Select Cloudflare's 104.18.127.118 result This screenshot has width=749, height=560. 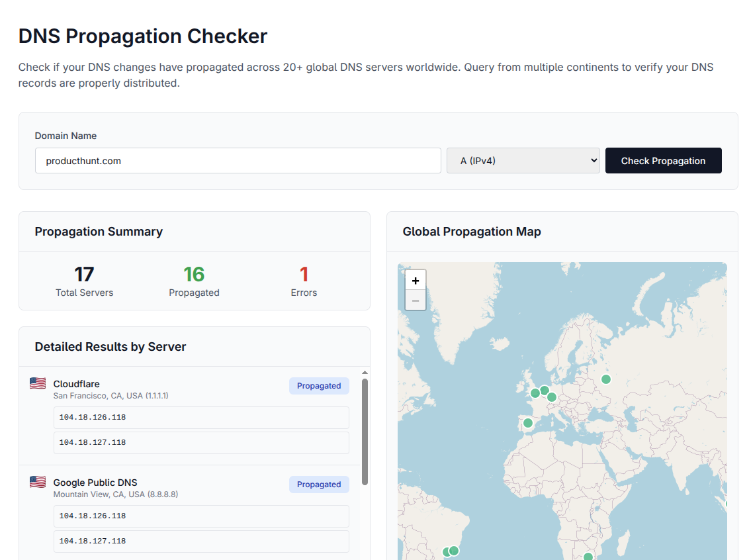201,443
